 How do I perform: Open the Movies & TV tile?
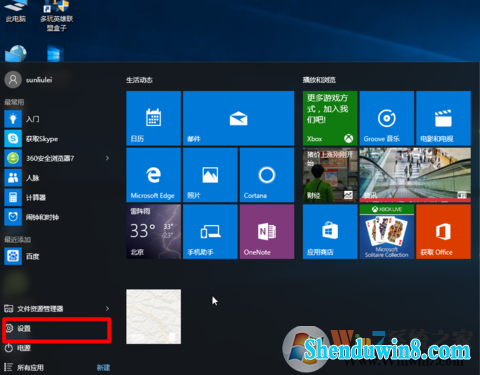pos(443,118)
